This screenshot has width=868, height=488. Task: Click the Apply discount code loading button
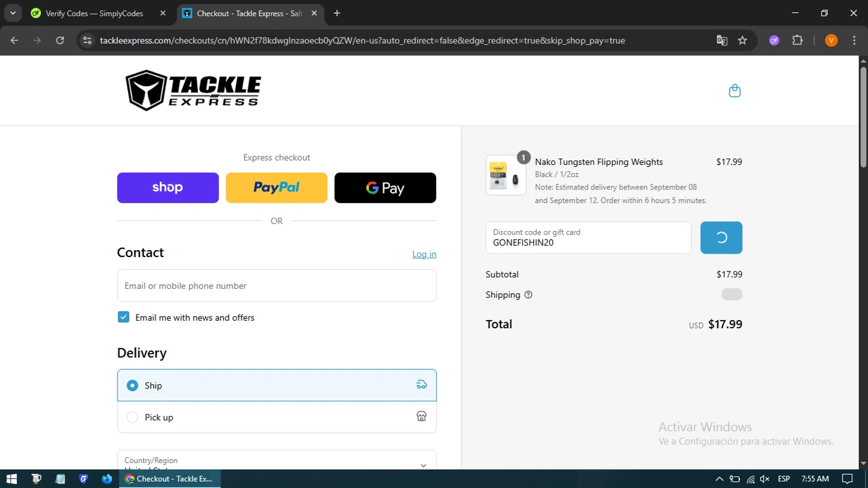721,237
